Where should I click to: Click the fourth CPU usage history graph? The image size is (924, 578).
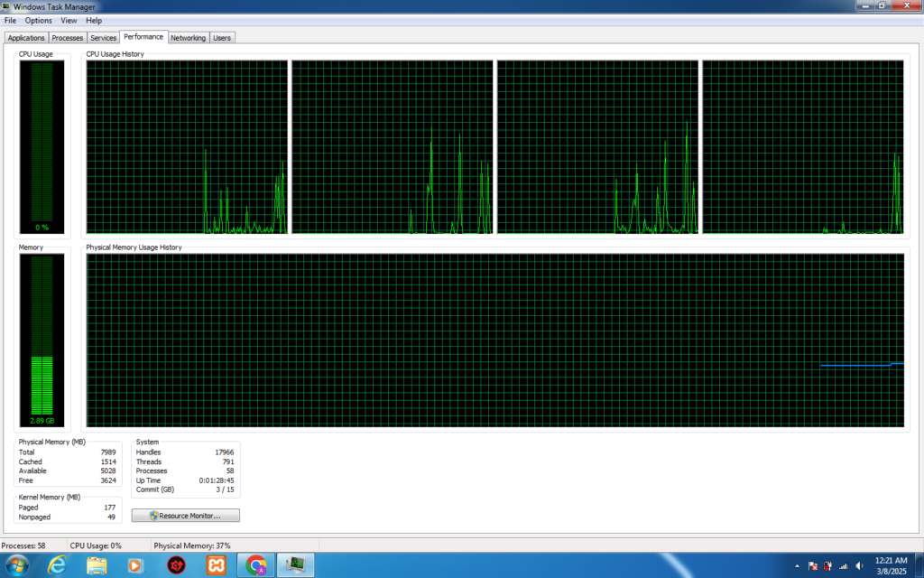click(802, 147)
